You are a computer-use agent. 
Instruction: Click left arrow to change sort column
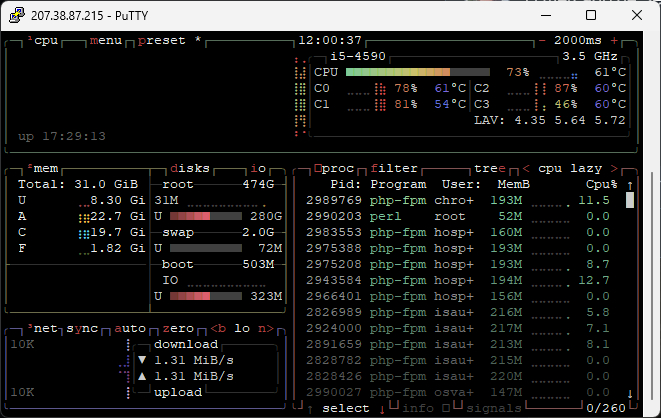tap(527, 169)
